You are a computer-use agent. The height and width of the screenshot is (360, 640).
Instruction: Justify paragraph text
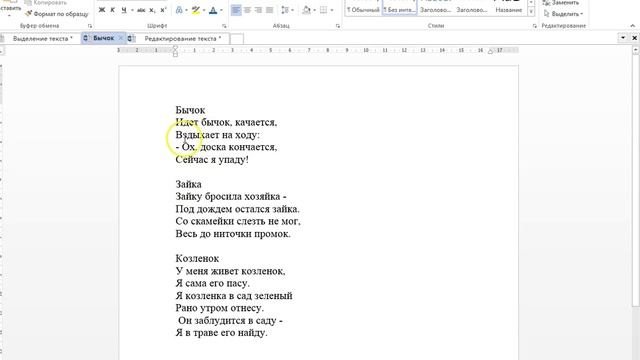coord(269,10)
